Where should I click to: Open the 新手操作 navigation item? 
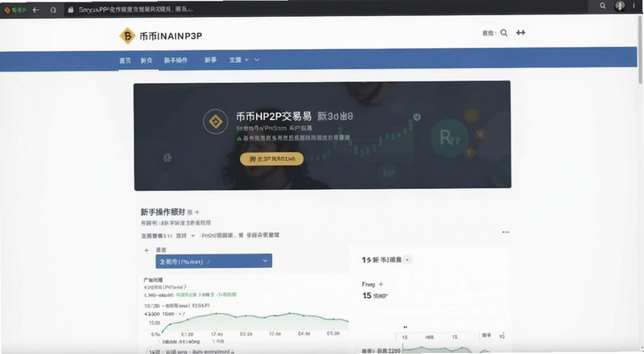175,60
